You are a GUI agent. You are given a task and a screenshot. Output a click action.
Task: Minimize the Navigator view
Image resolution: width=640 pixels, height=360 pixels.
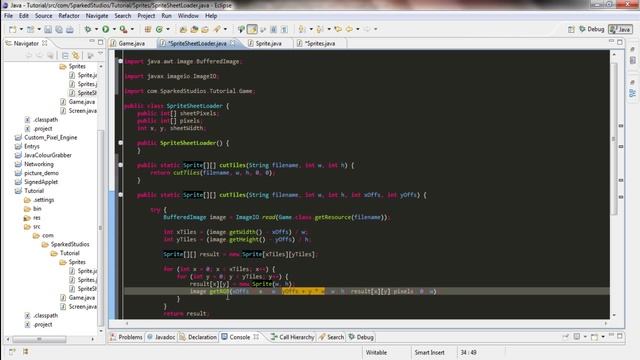[x=92, y=42]
